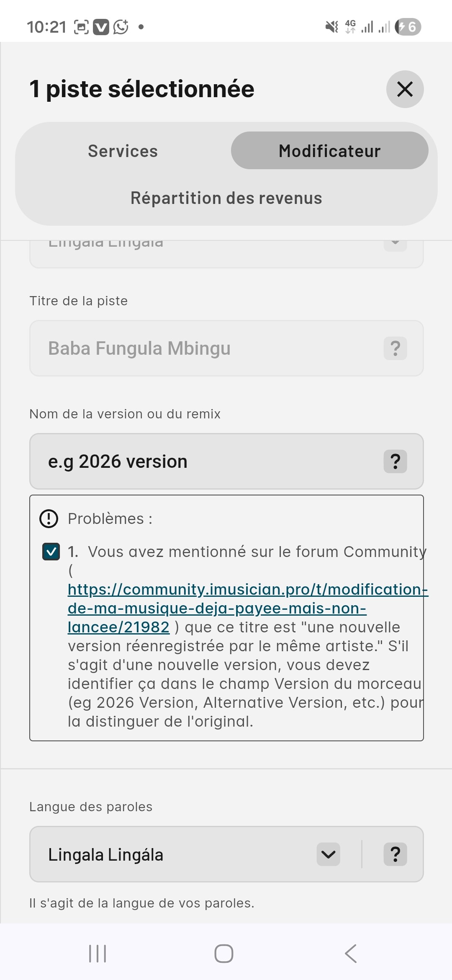Close the selected track panel
The width and height of the screenshot is (452, 980).
click(x=405, y=89)
